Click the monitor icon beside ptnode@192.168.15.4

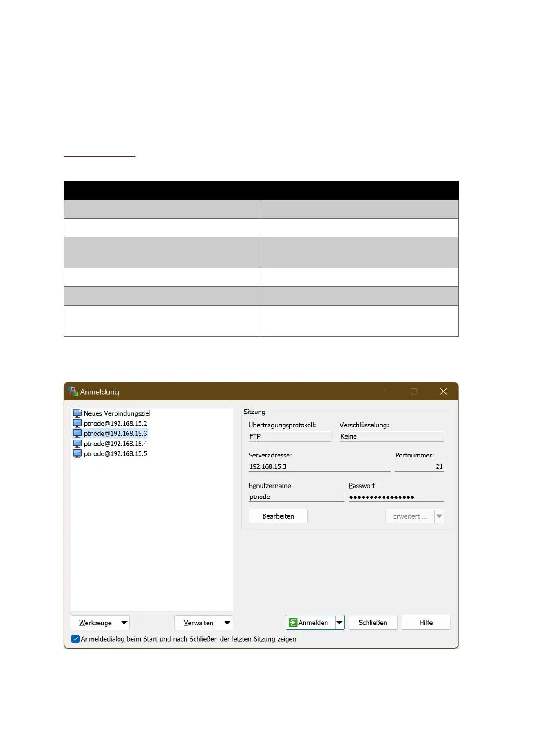[x=77, y=444]
